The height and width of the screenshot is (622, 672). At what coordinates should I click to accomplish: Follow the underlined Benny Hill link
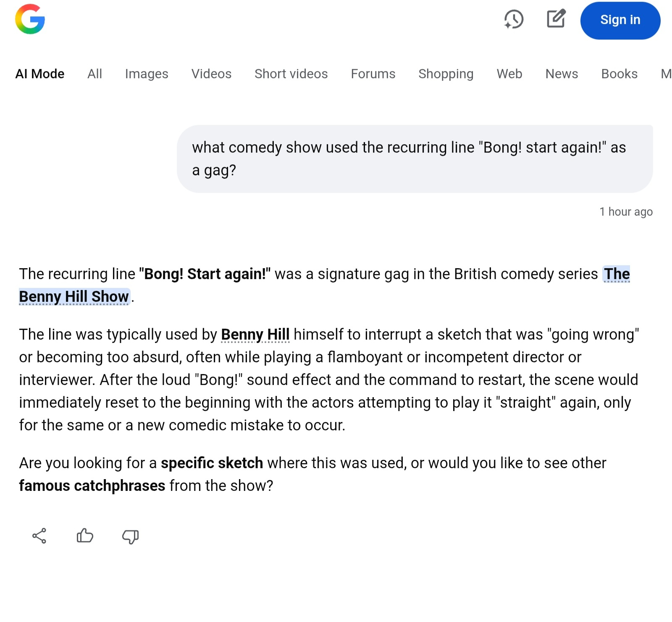tap(255, 335)
